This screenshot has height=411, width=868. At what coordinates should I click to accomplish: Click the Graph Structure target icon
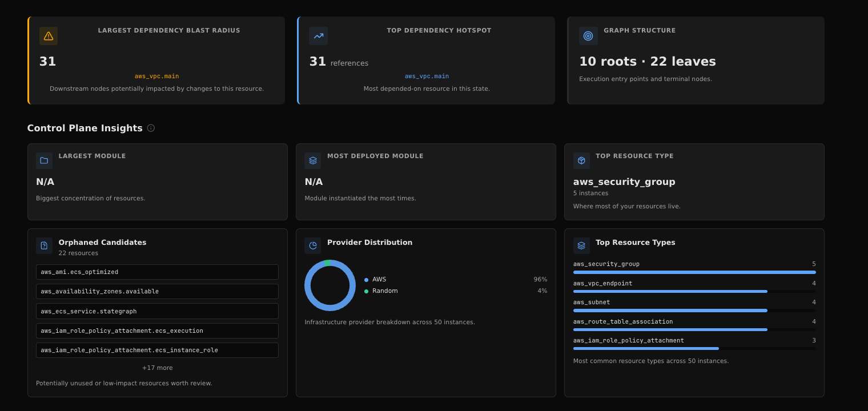(588, 36)
